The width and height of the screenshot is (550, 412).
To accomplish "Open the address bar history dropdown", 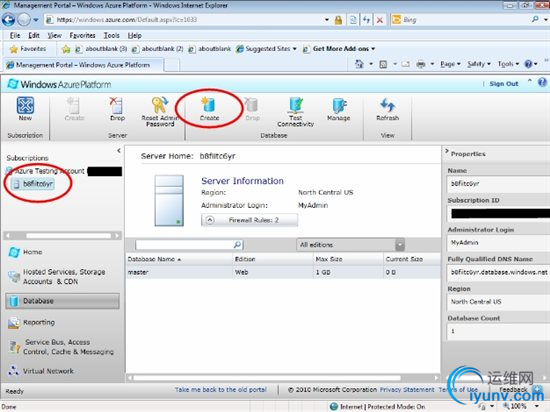I will (x=327, y=20).
